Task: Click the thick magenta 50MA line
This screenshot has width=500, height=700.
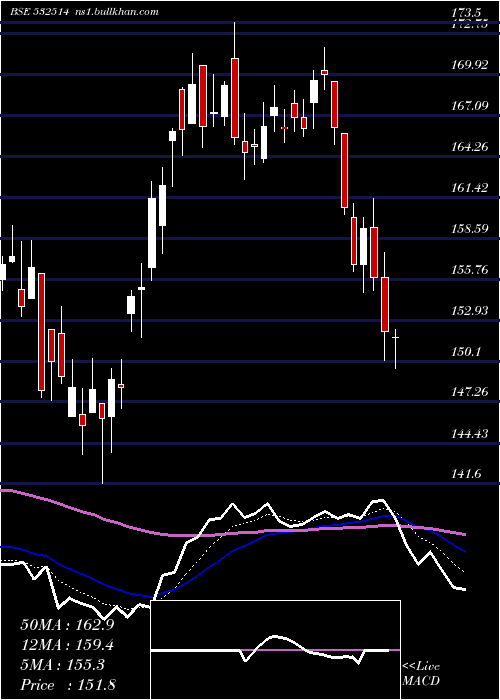Action: click(x=232, y=533)
